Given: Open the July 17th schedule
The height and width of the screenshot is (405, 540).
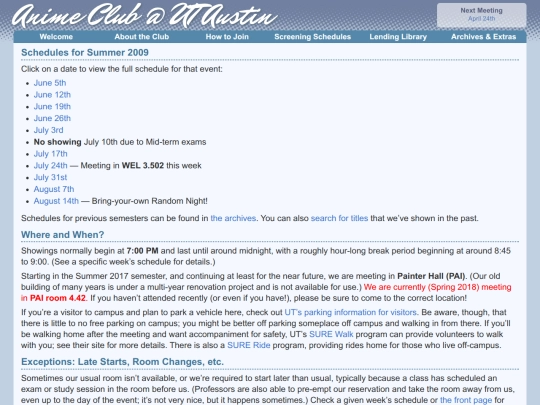Looking at the screenshot, I should point(51,154).
